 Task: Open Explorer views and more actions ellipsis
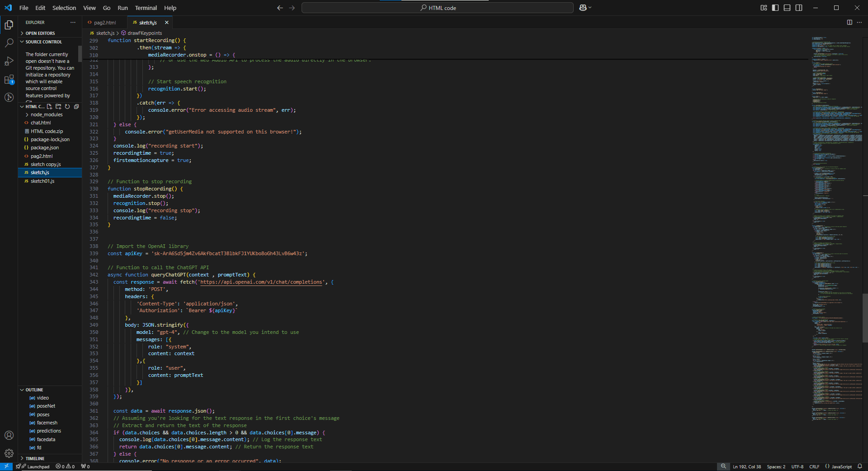[73, 22]
